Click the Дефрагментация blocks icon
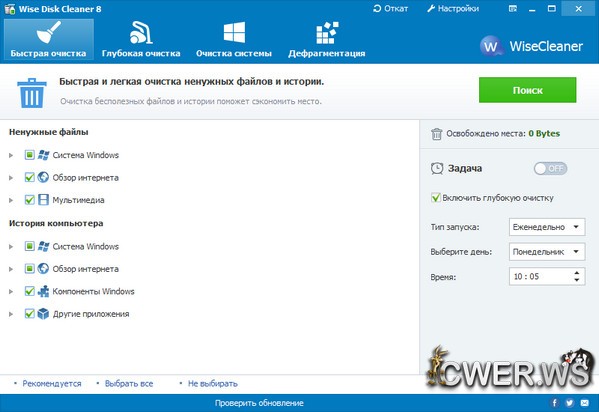This screenshot has height=412, width=599. point(327,33)
